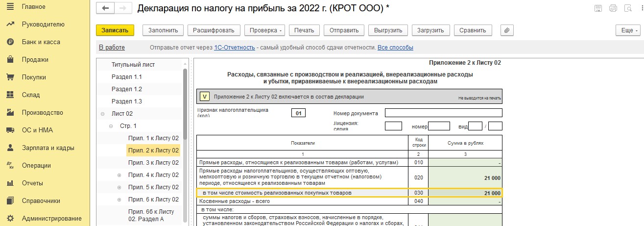Click the printer icon in header
644x226 pixels.
pos(613,8)
